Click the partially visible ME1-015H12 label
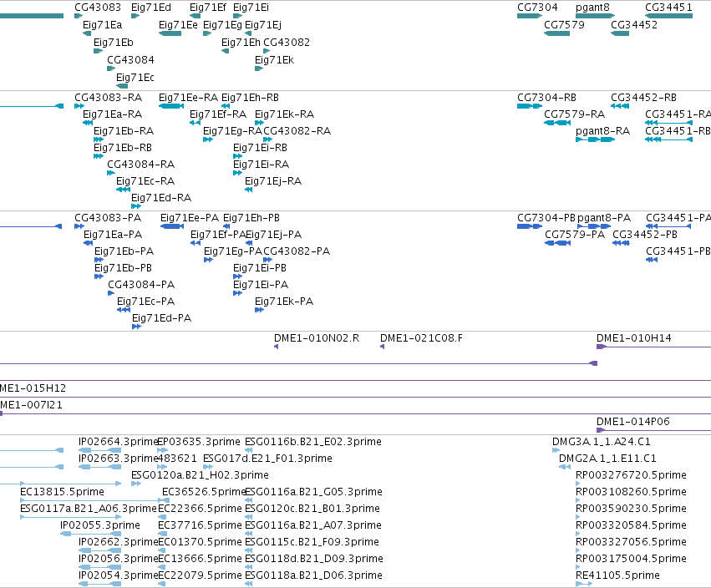 33,388
